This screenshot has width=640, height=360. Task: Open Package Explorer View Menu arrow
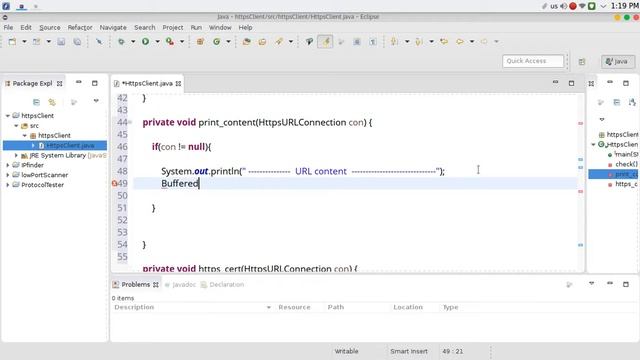pos(96,100)
